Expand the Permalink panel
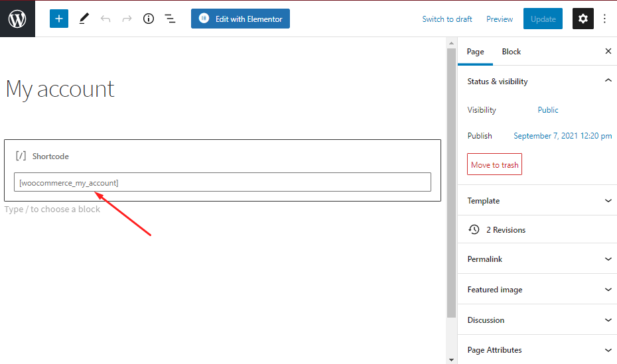The width and height of the screenshot is (617, 364). coord(537,259)
